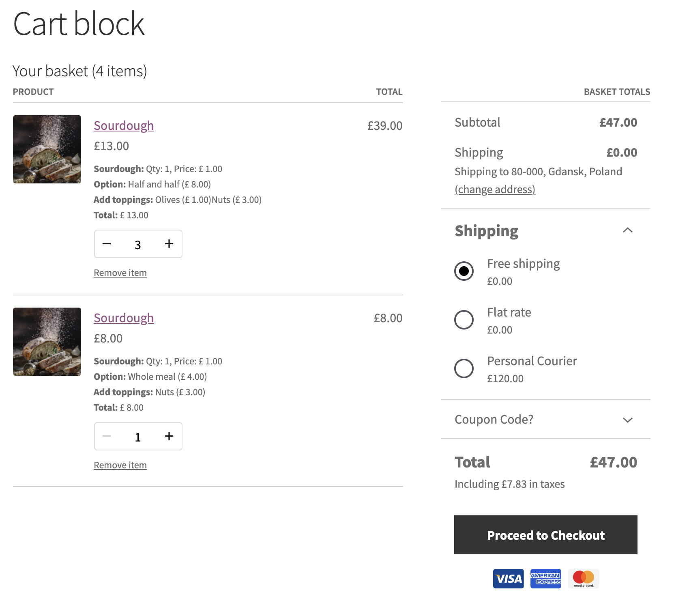Increase quantity of the first Sourdough item
This screenshot has width=674, height=616.
pos(169,244)
